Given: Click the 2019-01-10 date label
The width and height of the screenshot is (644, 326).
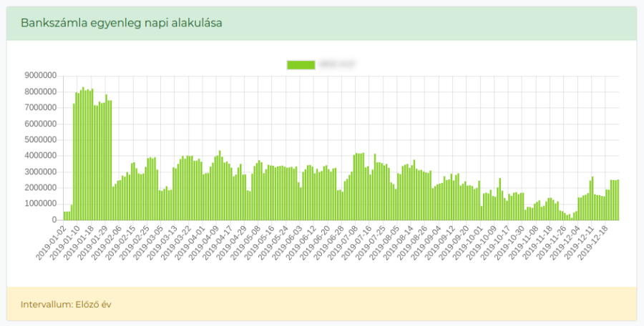Looking at the screenshot, I should click(x=65, y=242).
